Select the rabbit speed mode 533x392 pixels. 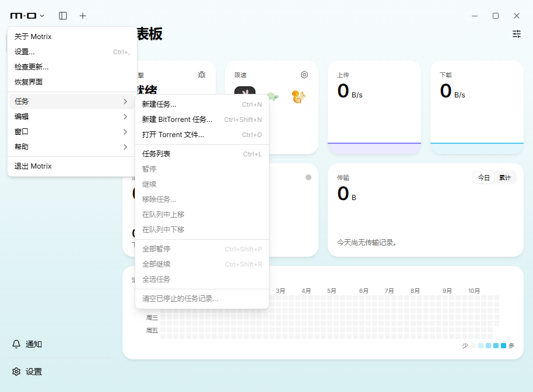coord(245,91)
